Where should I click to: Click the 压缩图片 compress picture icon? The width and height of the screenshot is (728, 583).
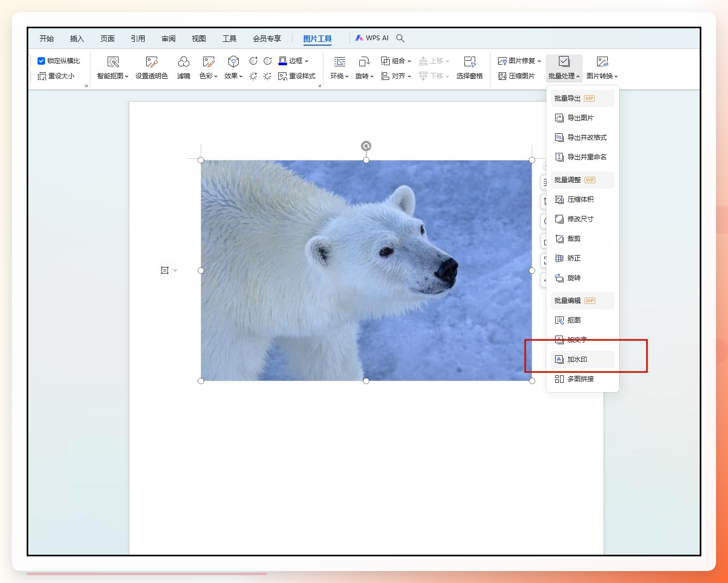(x=502, y=76)
